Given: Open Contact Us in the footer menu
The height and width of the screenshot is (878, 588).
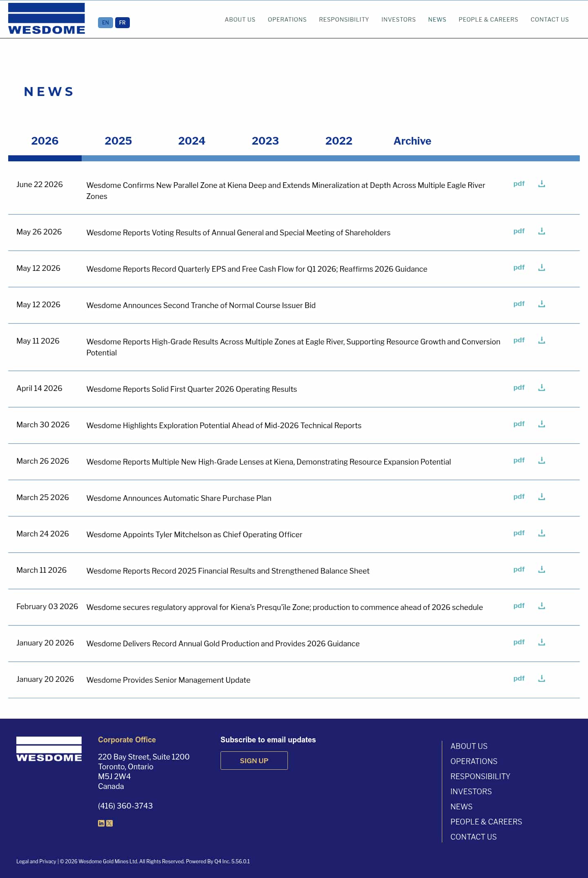Looking at the screenshot, I should [473, 837].
